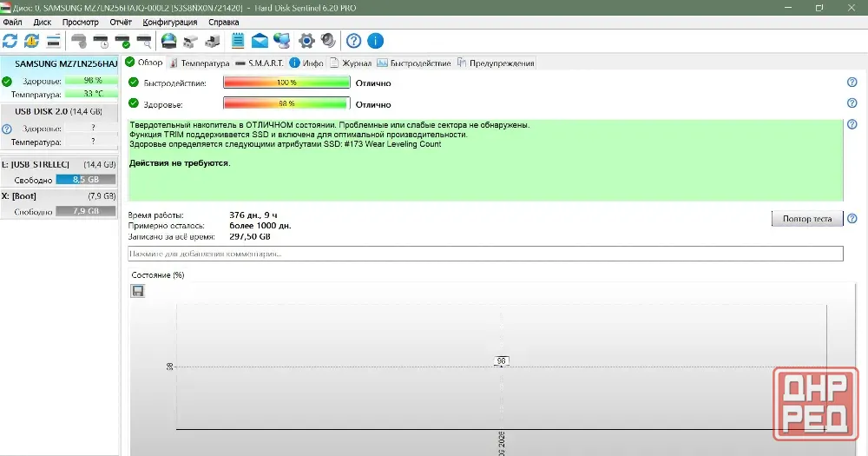Image resolution: width=868 pixels, height=456 pixels.
Task: Open the Отчёт menu
Action: (121, 23)
